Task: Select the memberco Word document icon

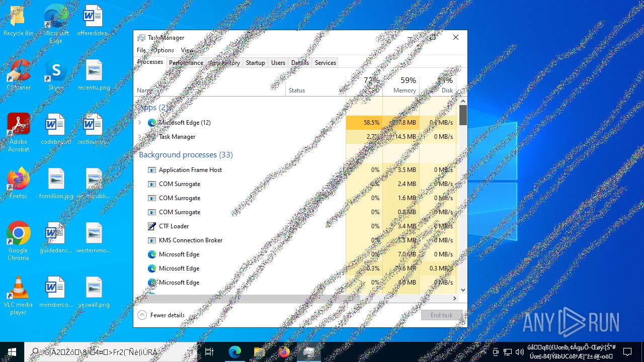Action: (56, 293)
